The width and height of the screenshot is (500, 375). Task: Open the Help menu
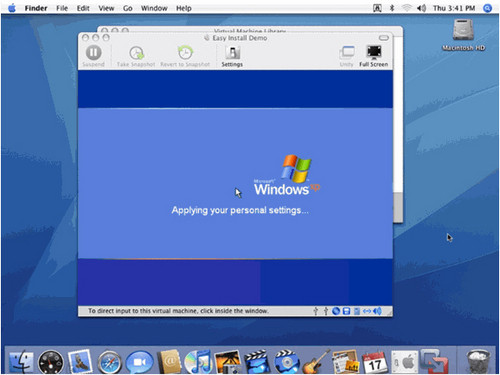point(184,8)
